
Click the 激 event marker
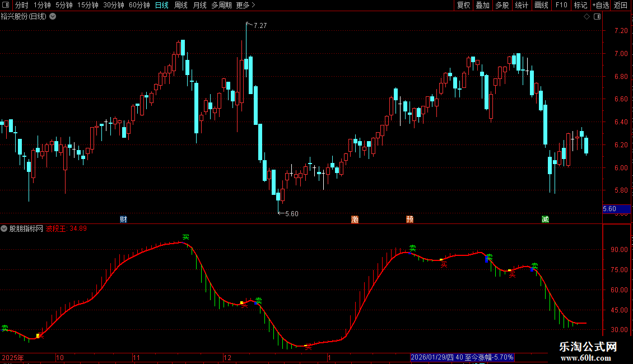click(x=355, y=219)
